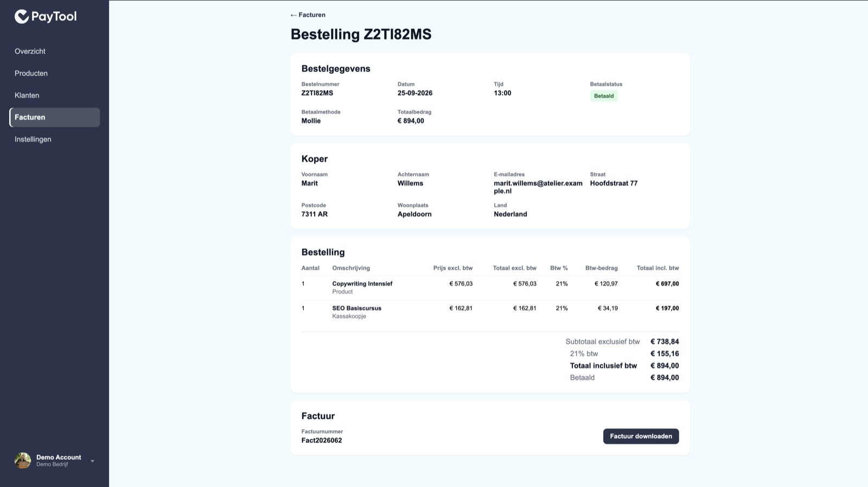
Task: Click the PayTool logo icon
Action: pos(22,17)
